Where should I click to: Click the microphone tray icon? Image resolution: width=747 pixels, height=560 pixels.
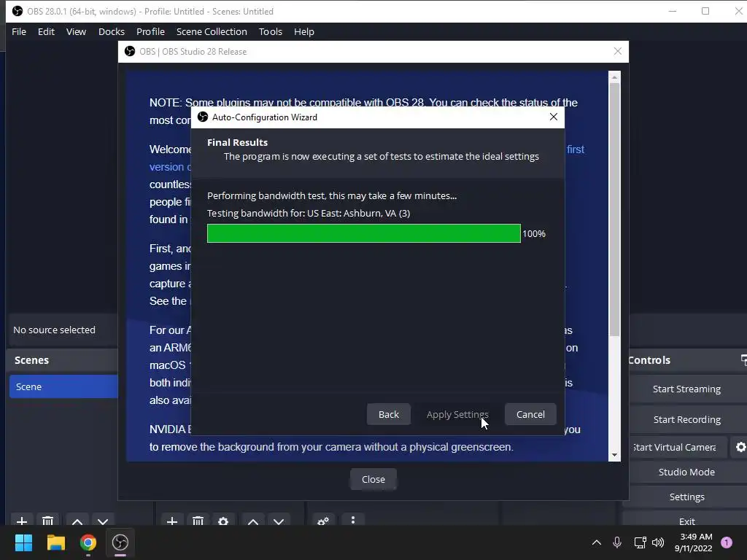coord(617,542)
